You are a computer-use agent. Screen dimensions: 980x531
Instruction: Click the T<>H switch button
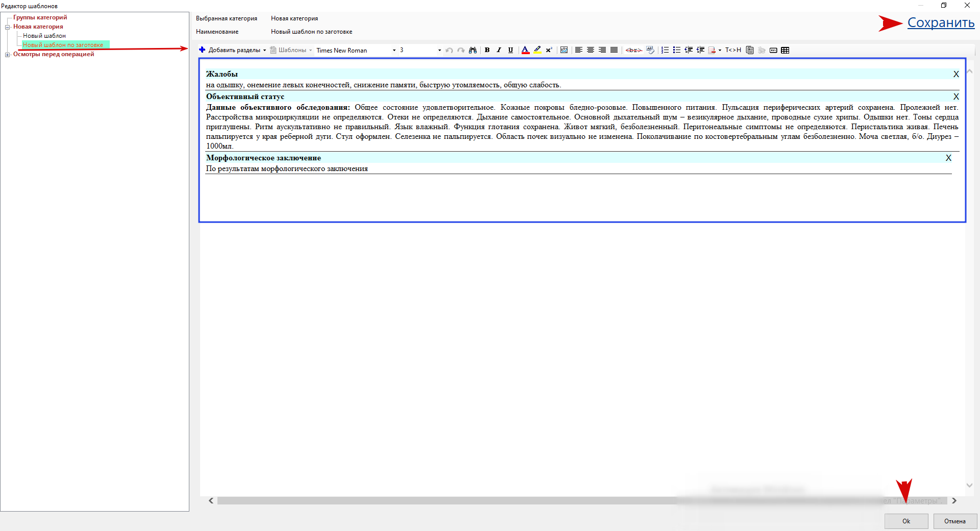point(733,50)
